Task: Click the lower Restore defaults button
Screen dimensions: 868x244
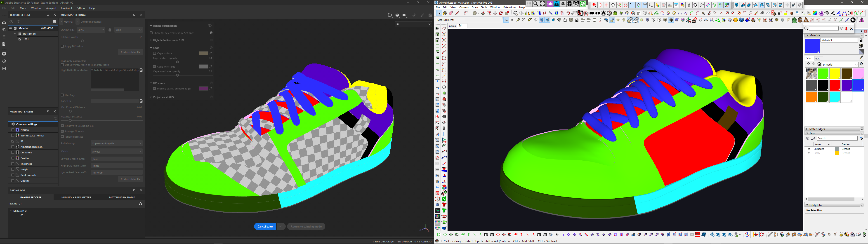Action: 130,179
